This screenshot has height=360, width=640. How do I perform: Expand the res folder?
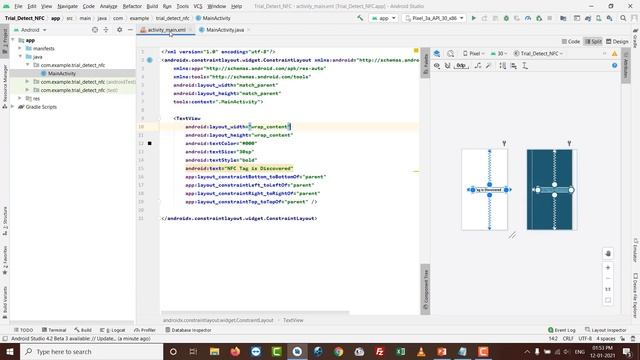tap(20, 98)
